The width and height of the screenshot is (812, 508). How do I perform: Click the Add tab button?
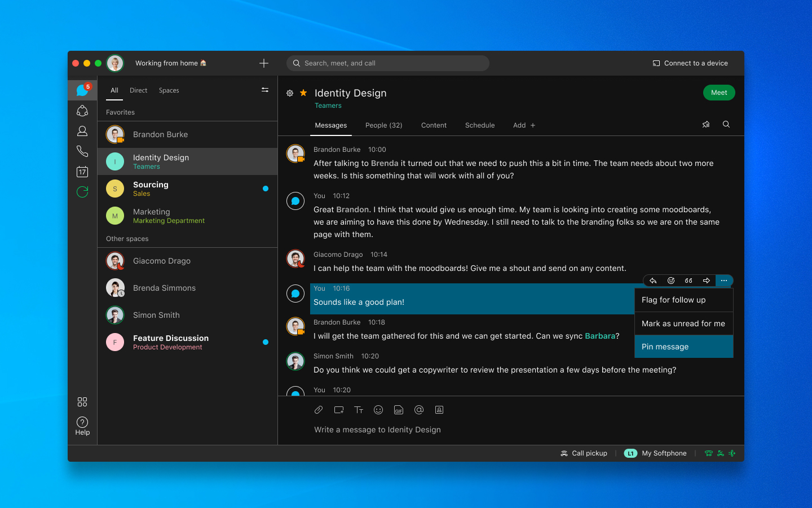(x=524, y=125)
